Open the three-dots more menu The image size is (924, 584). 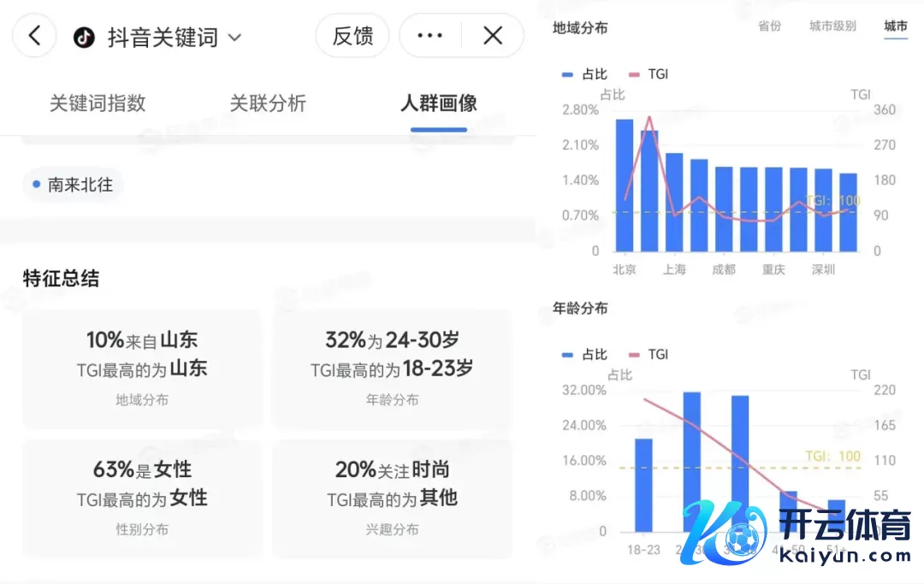tap(429, 36)
